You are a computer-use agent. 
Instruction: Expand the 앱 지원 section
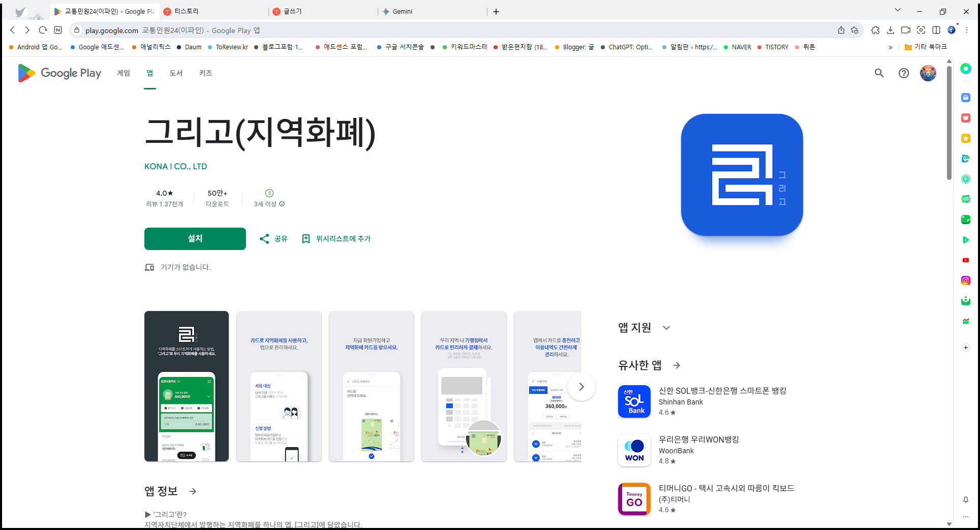pyautogui.click(x=666, y=328)
